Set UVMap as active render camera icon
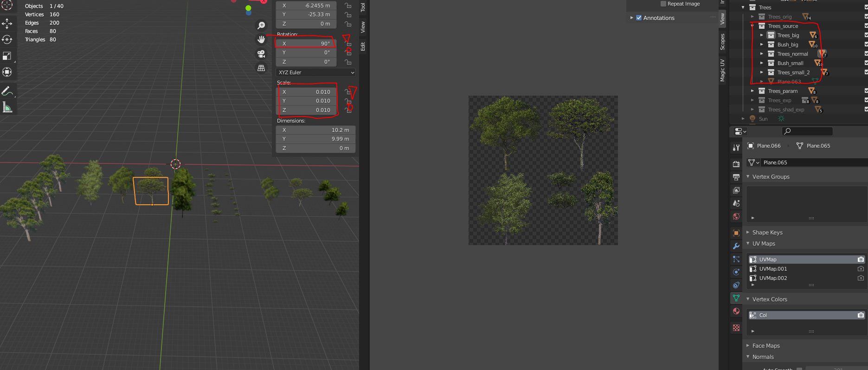868x370 pixels. pos(861,260)
